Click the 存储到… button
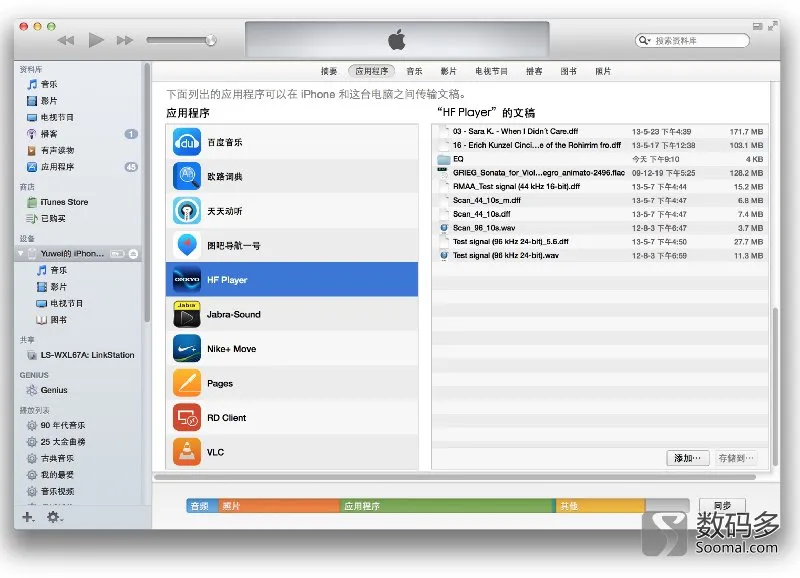 735,458
